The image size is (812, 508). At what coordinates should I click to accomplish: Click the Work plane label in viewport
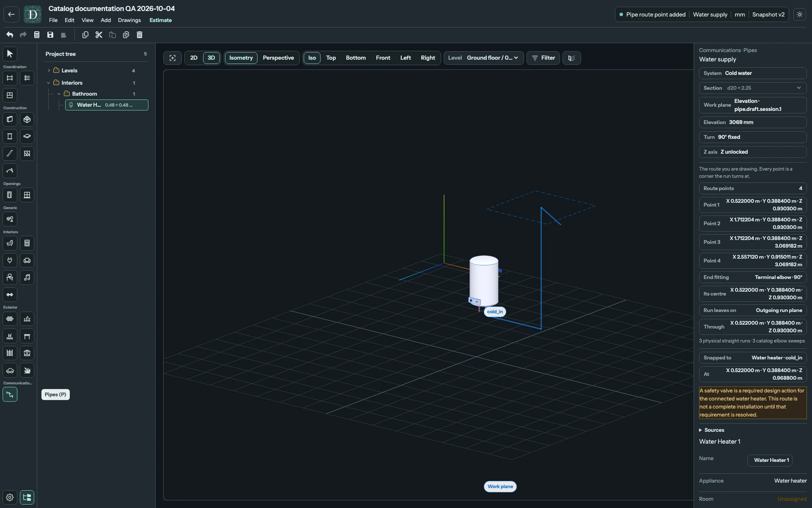[500, 487]
